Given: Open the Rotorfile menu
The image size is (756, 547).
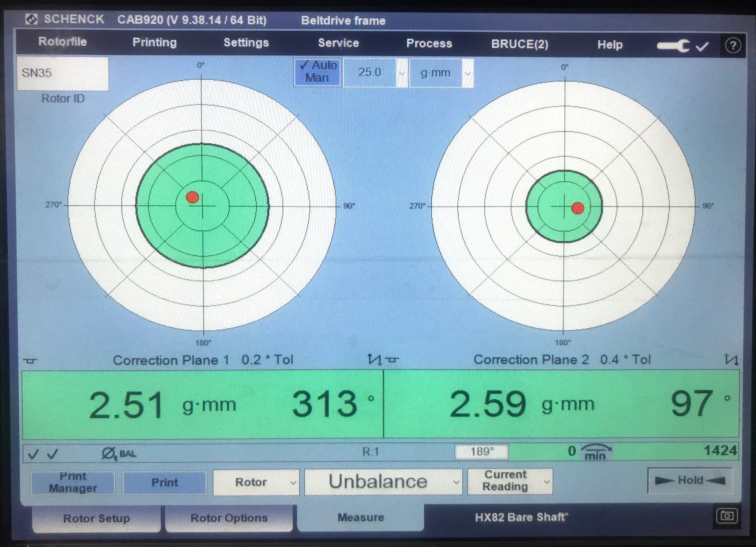Looking at the screenshot, I should tap(62, 42).
